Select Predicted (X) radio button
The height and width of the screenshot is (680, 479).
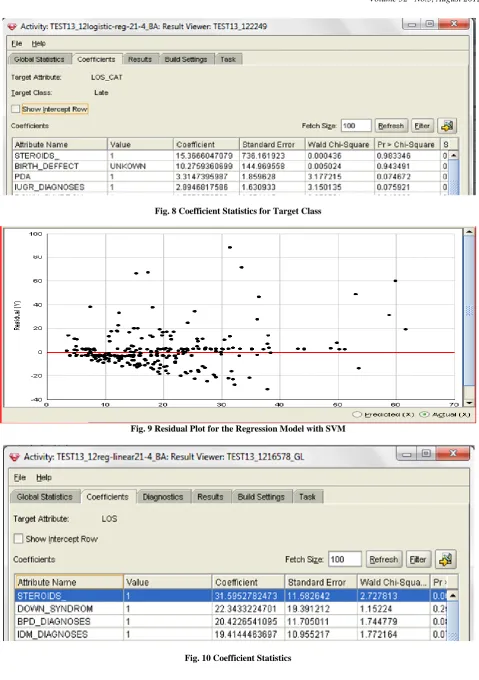(x=357, y=415)
